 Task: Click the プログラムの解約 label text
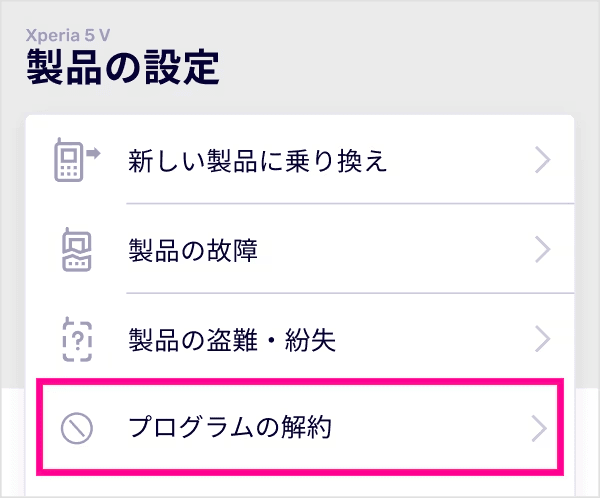pyautogui.click(x=230, y=428)
